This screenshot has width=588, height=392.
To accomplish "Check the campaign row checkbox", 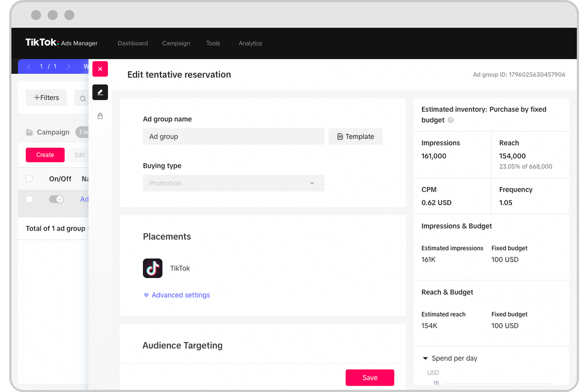I will pos(29,199).
